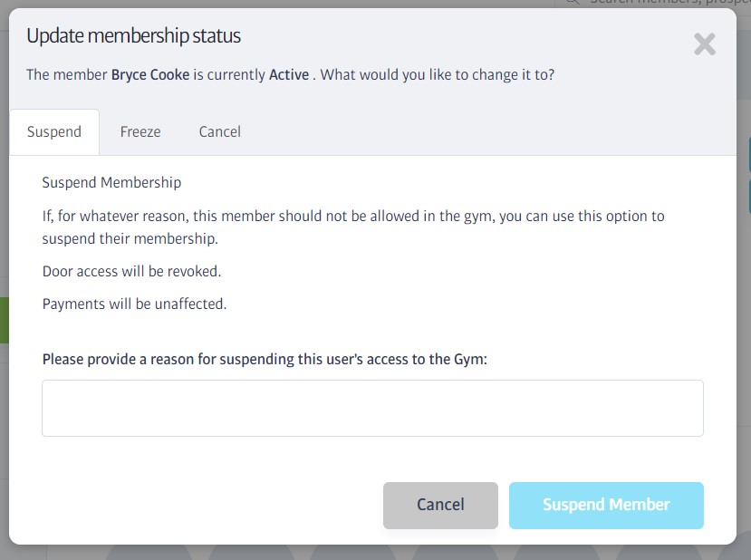Screen dimensions: 751x560
Task: Click the green bar left of the dialog
Action: tap(5, 320)
